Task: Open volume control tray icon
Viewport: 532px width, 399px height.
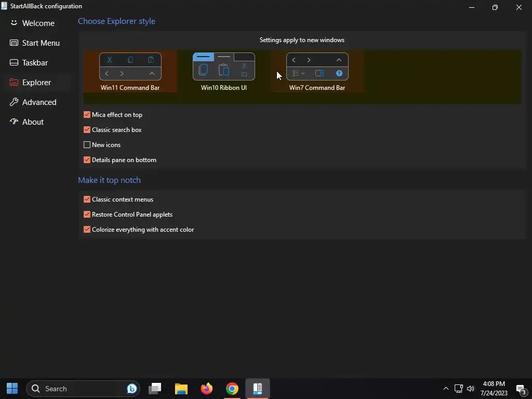Action: point(471,389)
